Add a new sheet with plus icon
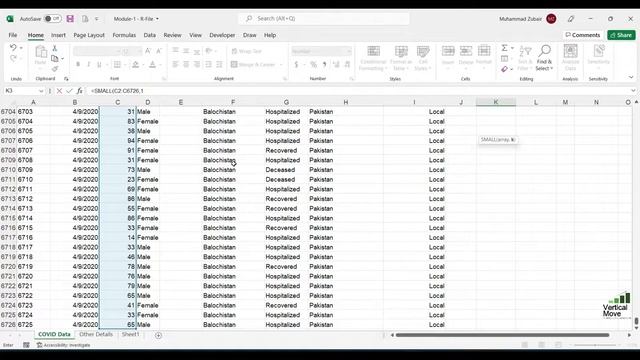This screenshot has height=360, width=640. pyautogui.click(x=158, y=335)
